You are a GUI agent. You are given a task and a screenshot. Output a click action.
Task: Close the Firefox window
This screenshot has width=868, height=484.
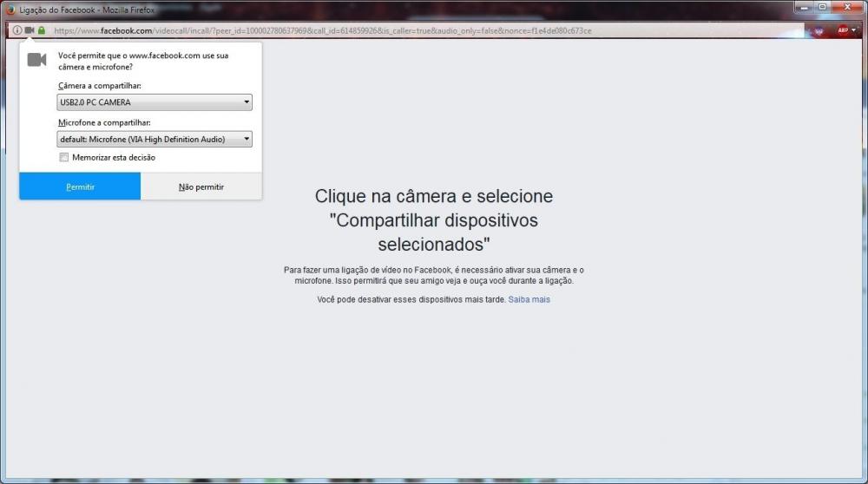pos(847,7)
